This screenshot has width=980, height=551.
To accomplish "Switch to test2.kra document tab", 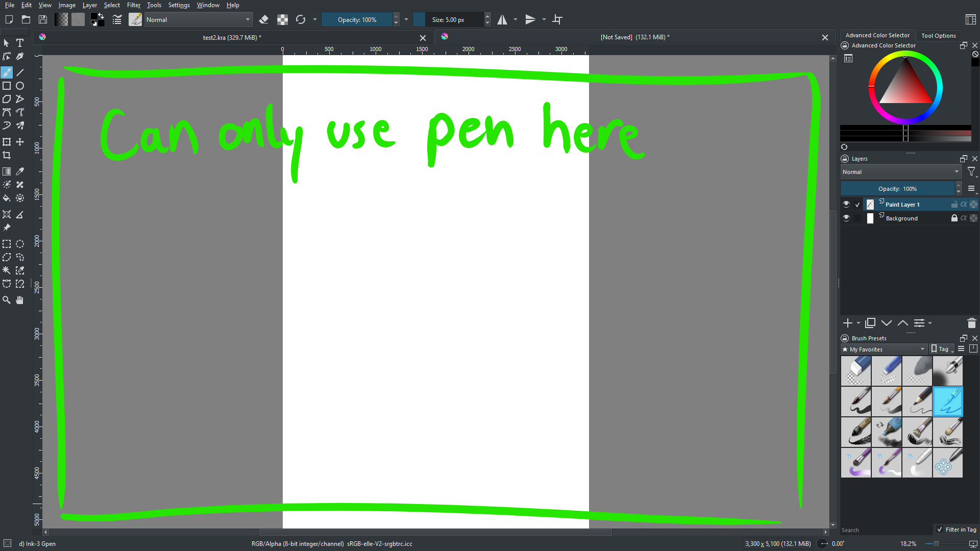I will (x=232, y=37).
